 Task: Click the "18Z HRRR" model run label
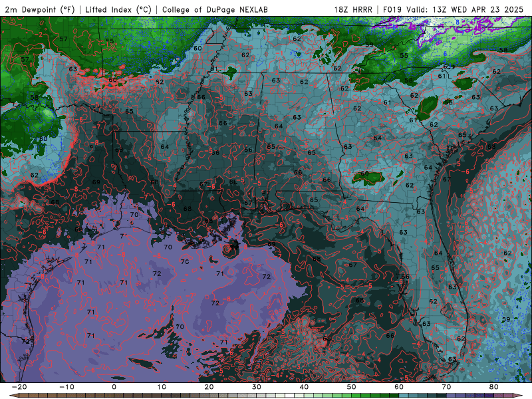[353, 9]
